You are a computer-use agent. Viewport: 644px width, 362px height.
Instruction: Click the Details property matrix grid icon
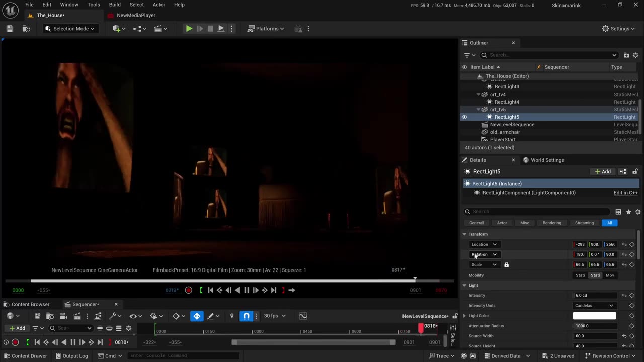(x=618, y=212)
